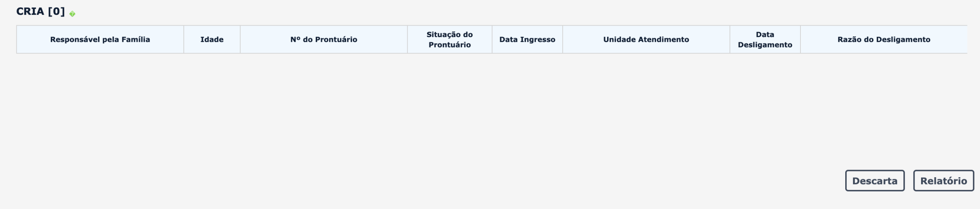Click the Descarta button
Screen dimensions: 980x209
pos(875,181)
